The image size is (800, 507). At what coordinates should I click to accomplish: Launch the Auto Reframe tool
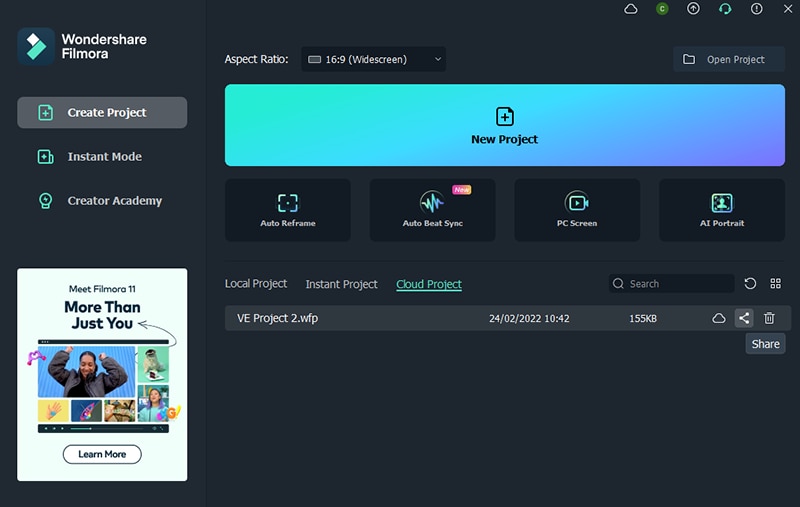(x=288, y=210)
